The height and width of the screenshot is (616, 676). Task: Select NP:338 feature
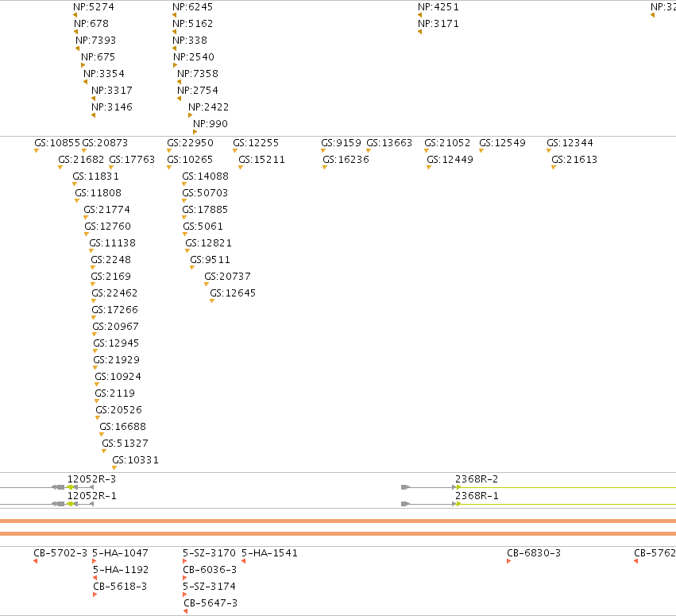pyautogui.click(x=190, y=41)
